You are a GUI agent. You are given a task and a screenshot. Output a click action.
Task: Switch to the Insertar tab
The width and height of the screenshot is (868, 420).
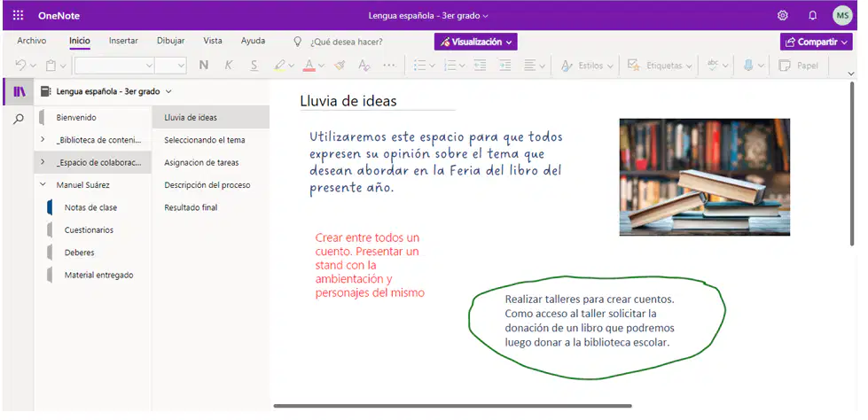click(123, 41)
